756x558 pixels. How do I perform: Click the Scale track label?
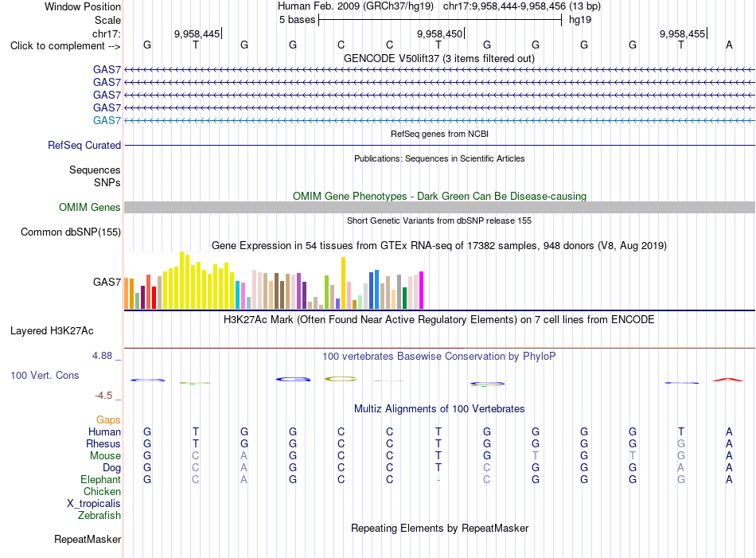coord(107,20)
